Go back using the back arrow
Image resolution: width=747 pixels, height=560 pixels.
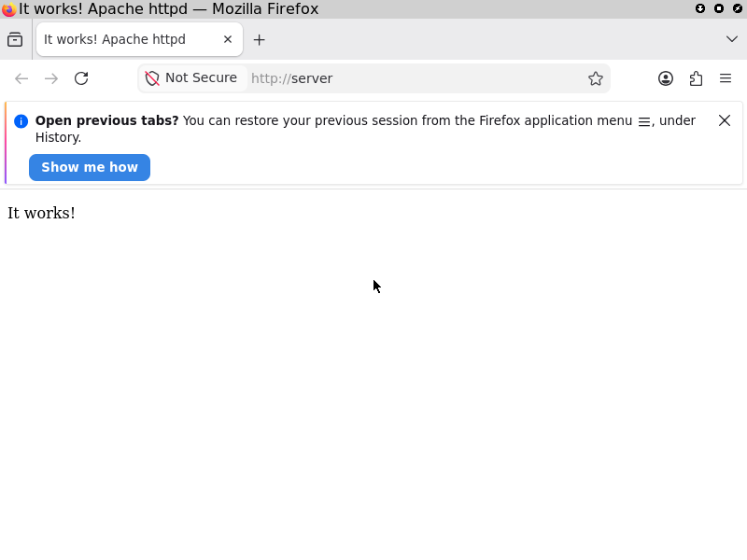tap(21, 78)
